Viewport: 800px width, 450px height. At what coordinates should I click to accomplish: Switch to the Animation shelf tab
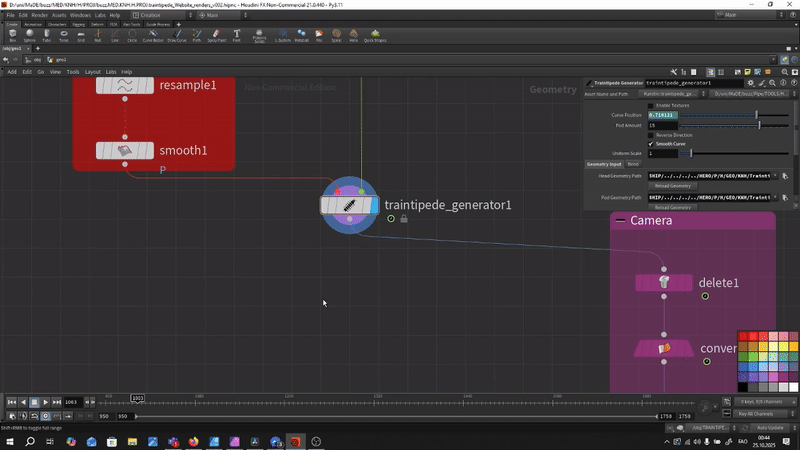tap(33, 24)
